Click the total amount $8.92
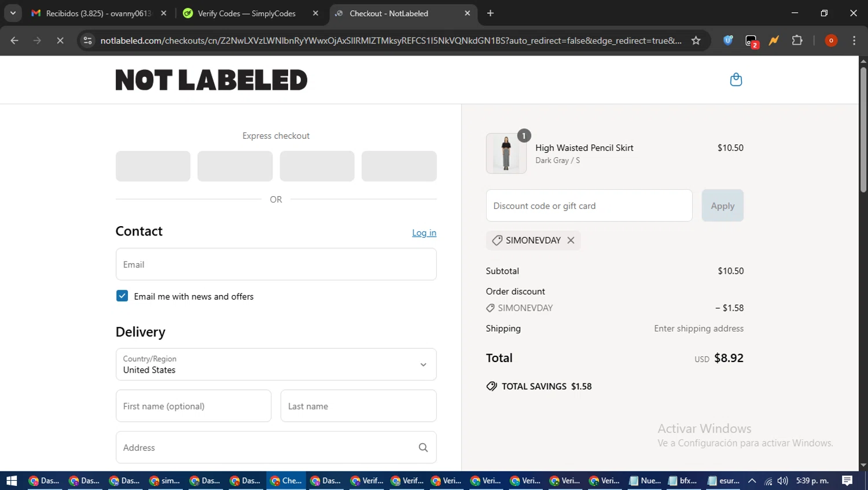The height and width of the screenshot is (490, 868). click(729, 358)
